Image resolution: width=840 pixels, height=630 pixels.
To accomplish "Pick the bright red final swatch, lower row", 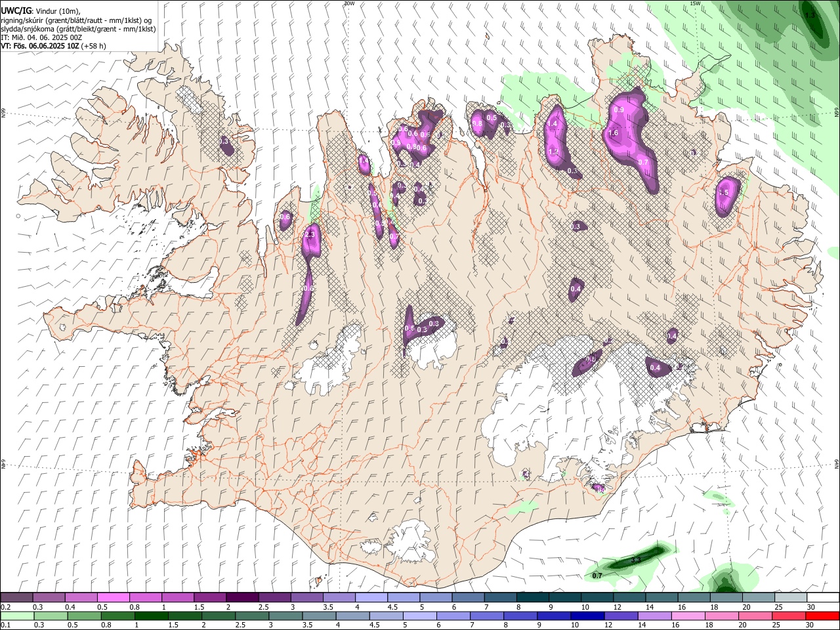I will [822, 616].
